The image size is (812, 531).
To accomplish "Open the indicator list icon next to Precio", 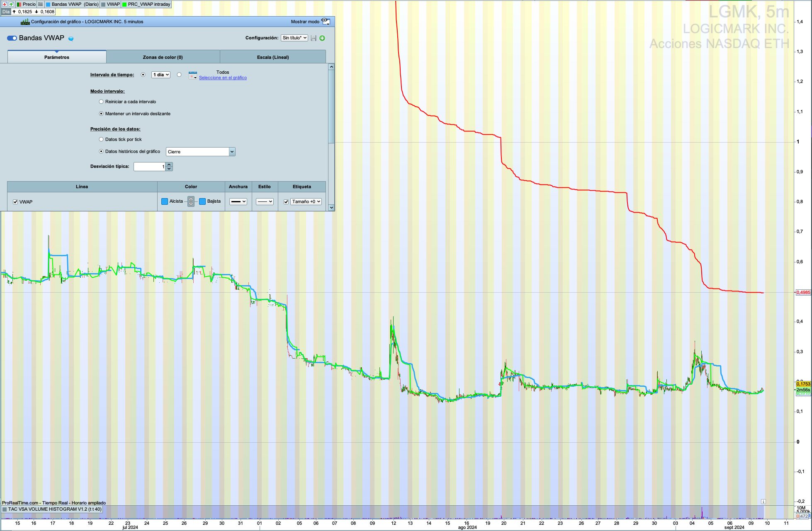I will tap(40, 4).
